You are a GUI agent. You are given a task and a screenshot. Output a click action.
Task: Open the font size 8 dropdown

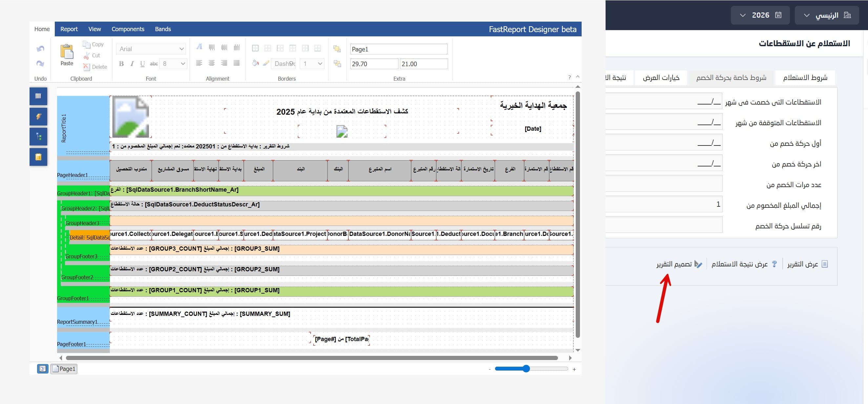[173, 63]
